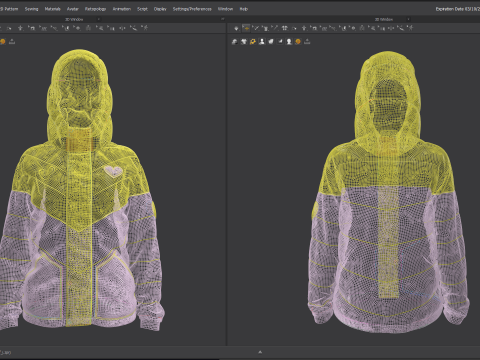Open the Script menu
480x360 pixels.
142,9
